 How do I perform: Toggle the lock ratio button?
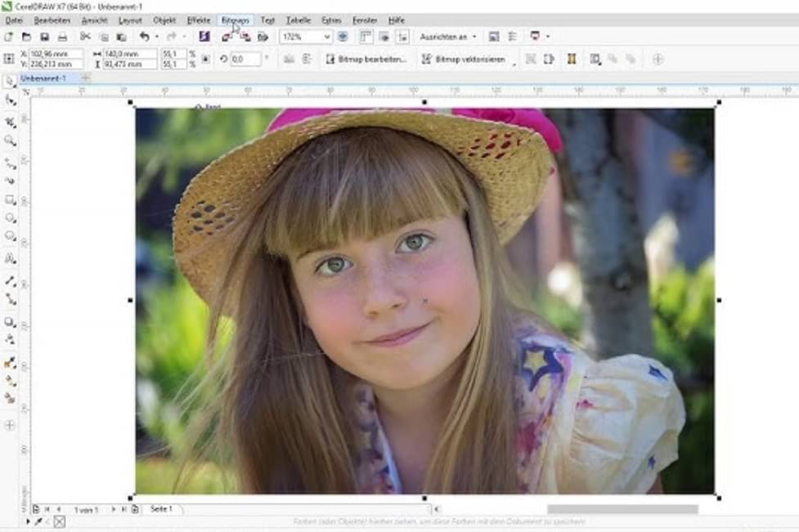[205, 59]
